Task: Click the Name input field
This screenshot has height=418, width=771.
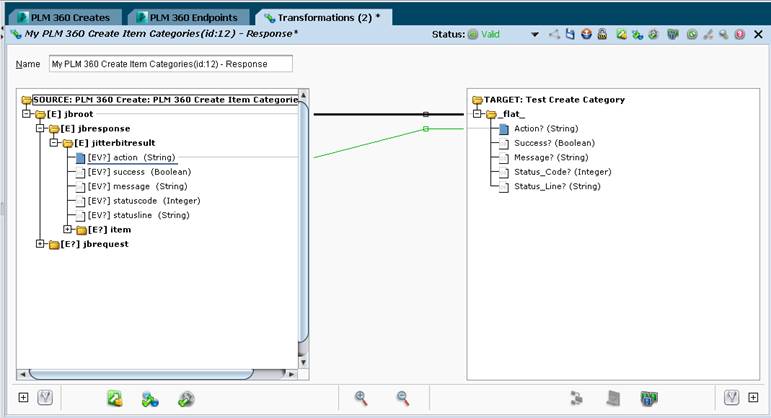Action: tap(171, 64)
